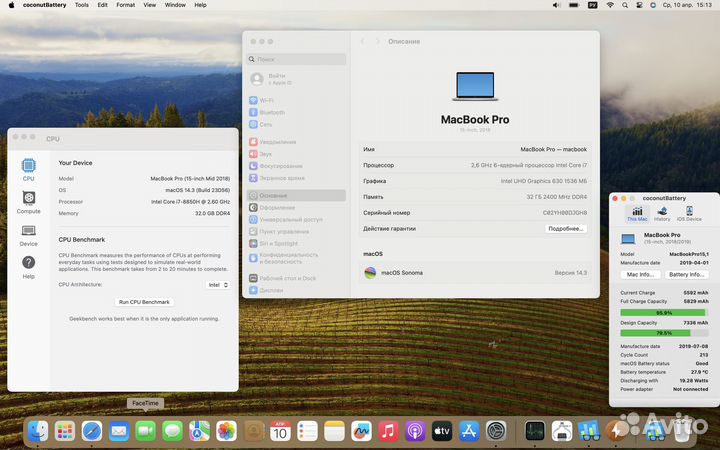Click serial number C02YH00DJGH8
The width and height of the screenshot is (720, 450).
point(565,213)
